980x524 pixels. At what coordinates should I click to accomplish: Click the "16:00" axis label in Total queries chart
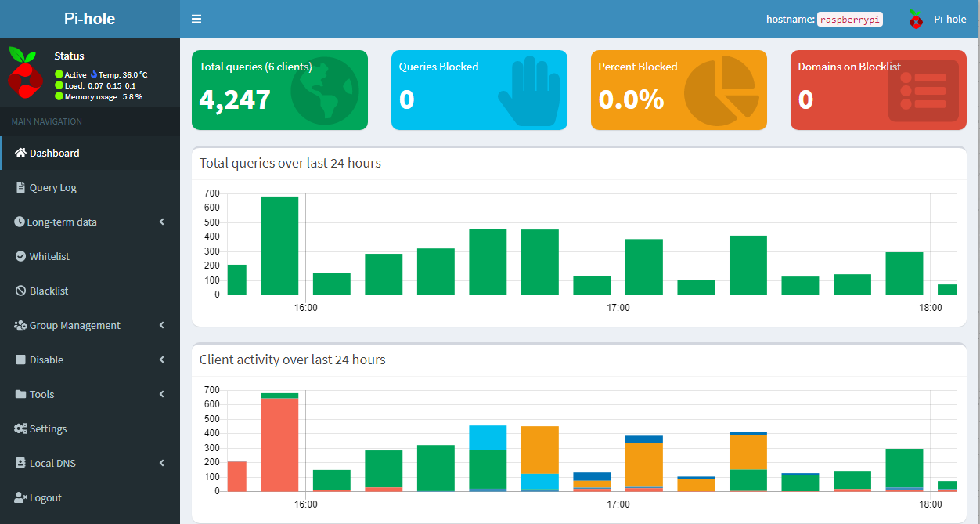click(x=306, y=308)
